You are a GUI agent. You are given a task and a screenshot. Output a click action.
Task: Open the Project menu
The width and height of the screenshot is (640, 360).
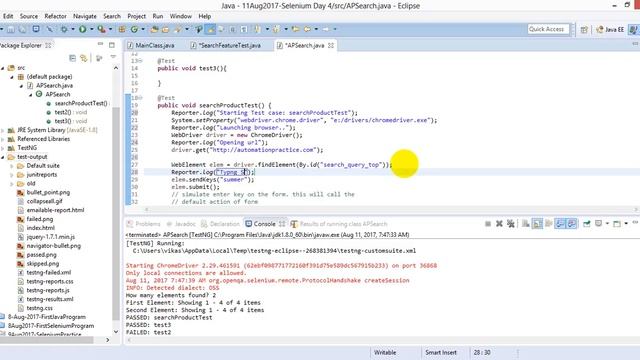pyautogui.click(x=136, y=16)
